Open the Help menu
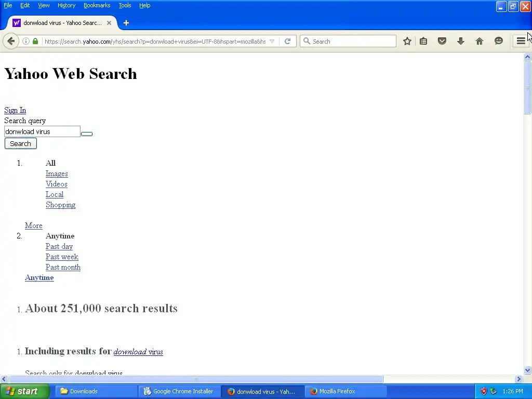This screenshot has height=399, width=532. (144, 5)
